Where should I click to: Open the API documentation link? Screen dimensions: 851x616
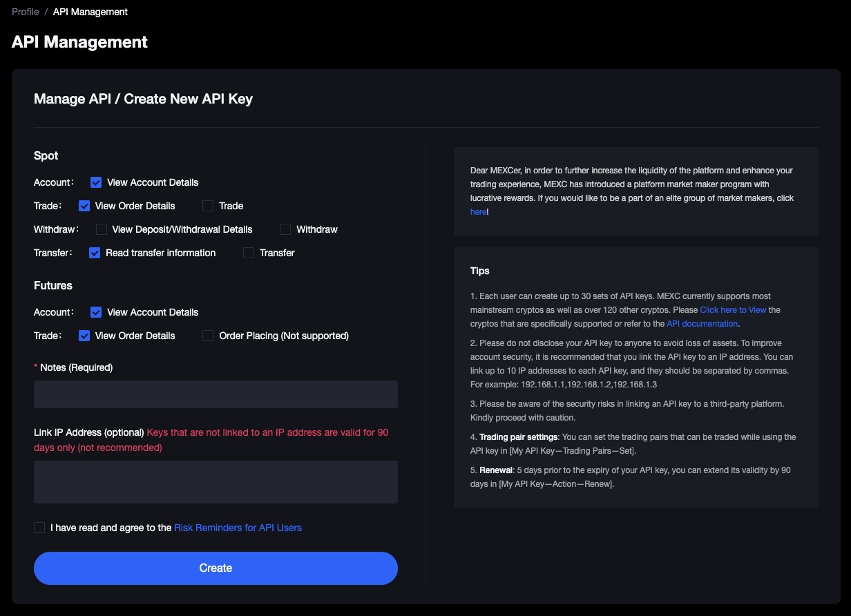point(702,324)
